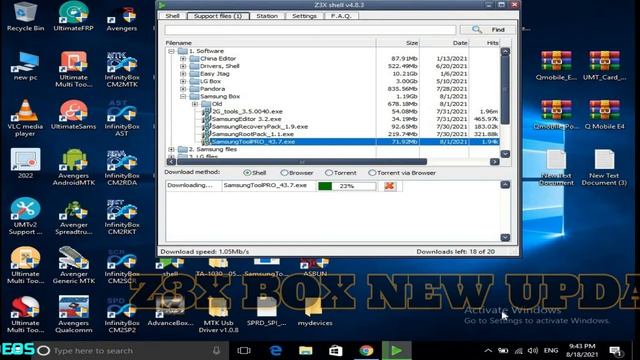Select SamsungRecoveryPack_1.9.exe row
The height and width of the screenshot is (360, 640).
(332, 127)
